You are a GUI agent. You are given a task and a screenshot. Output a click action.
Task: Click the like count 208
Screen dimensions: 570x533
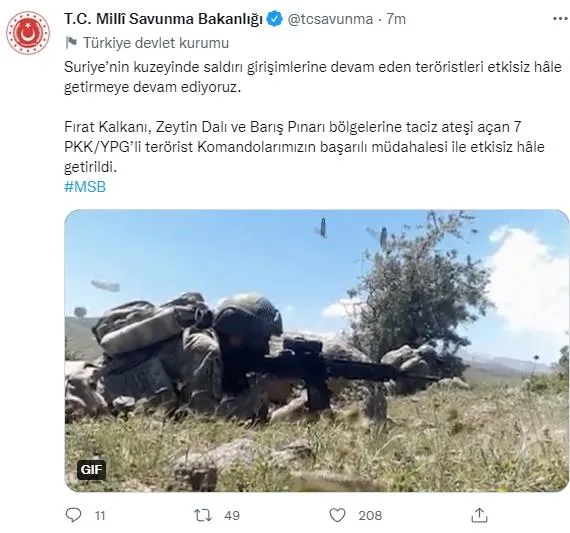[370, 516]
